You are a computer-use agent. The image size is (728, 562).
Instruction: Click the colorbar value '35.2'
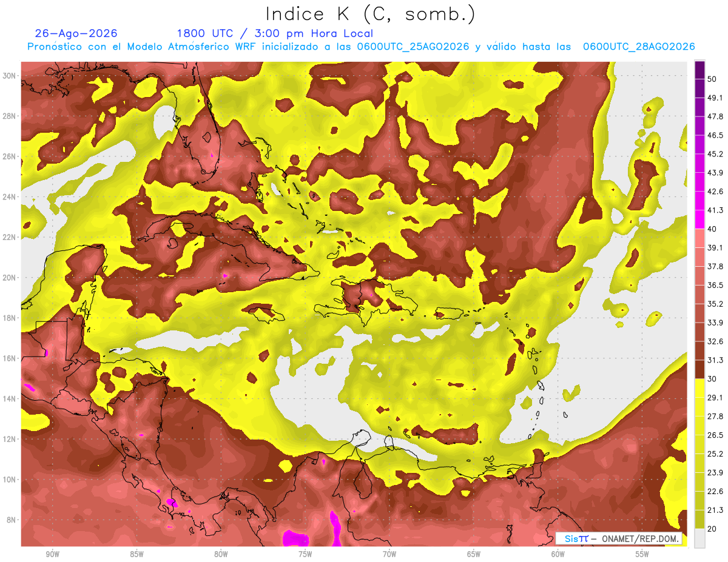tap(715, 304)
